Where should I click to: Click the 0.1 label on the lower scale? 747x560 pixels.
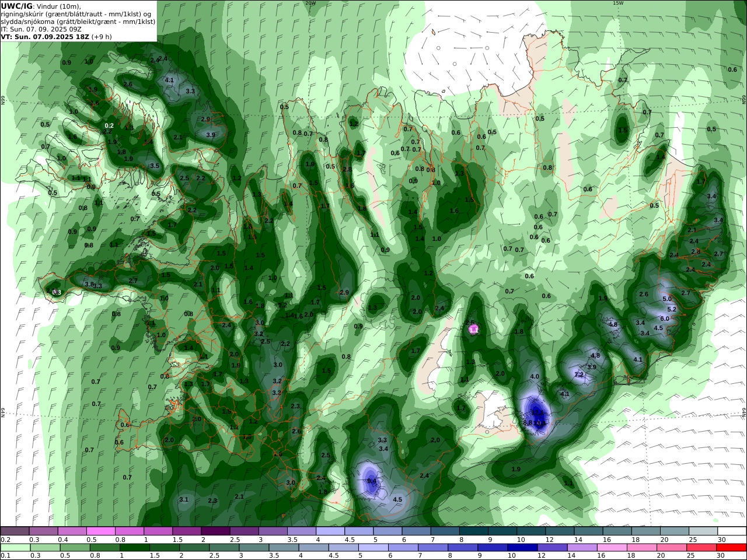tap(5, 556)
